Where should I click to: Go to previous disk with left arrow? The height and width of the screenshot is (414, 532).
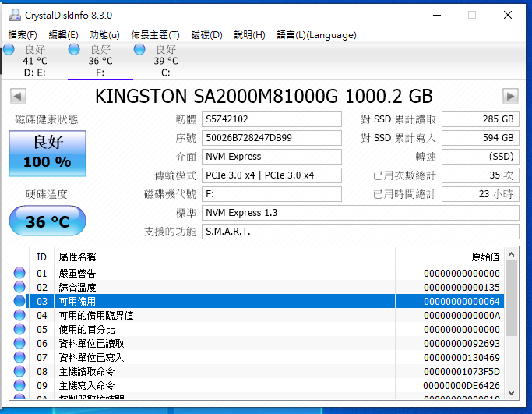[x=18, y=97]
